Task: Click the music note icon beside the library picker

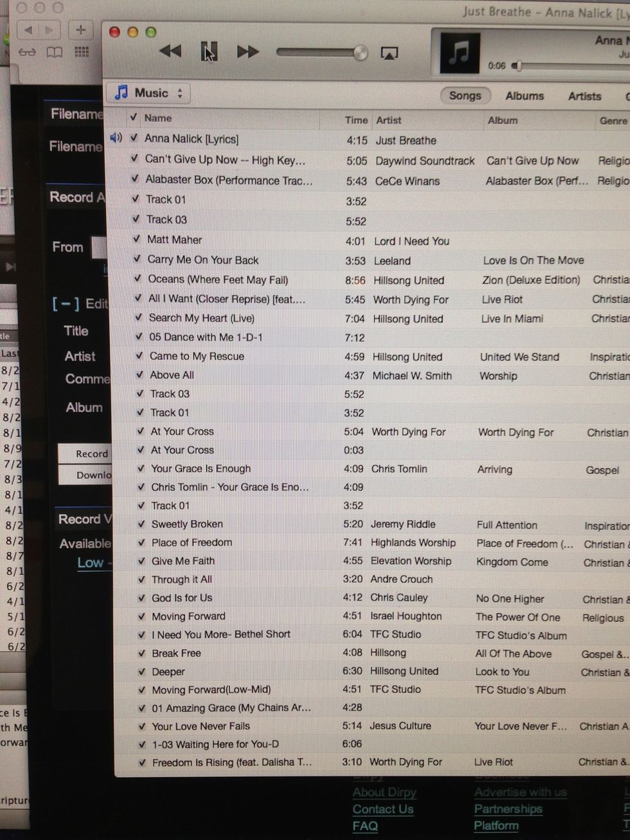Action: click(x=121, y=93)
